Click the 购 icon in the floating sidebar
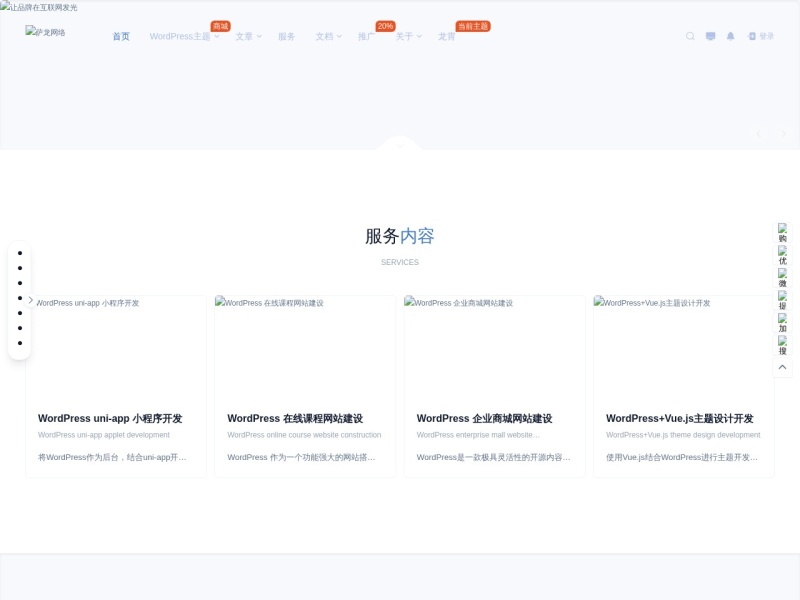This screenshot has width=800, height=600. (782, 233)
